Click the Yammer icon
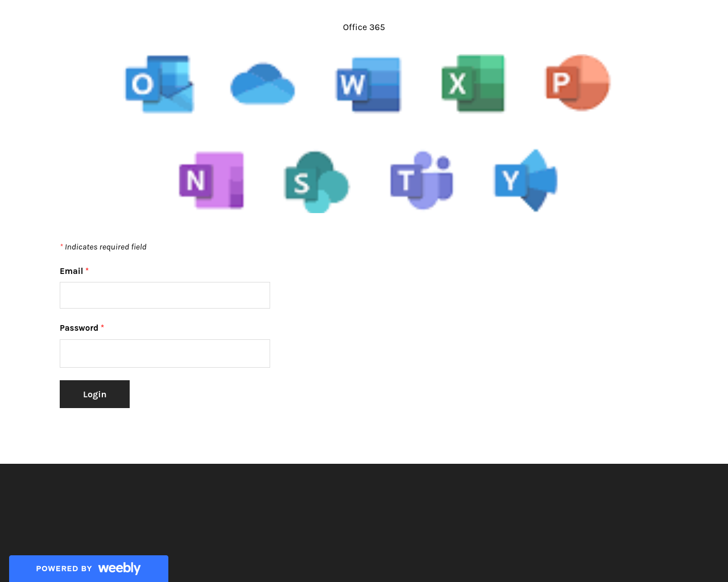Screen dimensions: 728x582 [x=526, y=180]
